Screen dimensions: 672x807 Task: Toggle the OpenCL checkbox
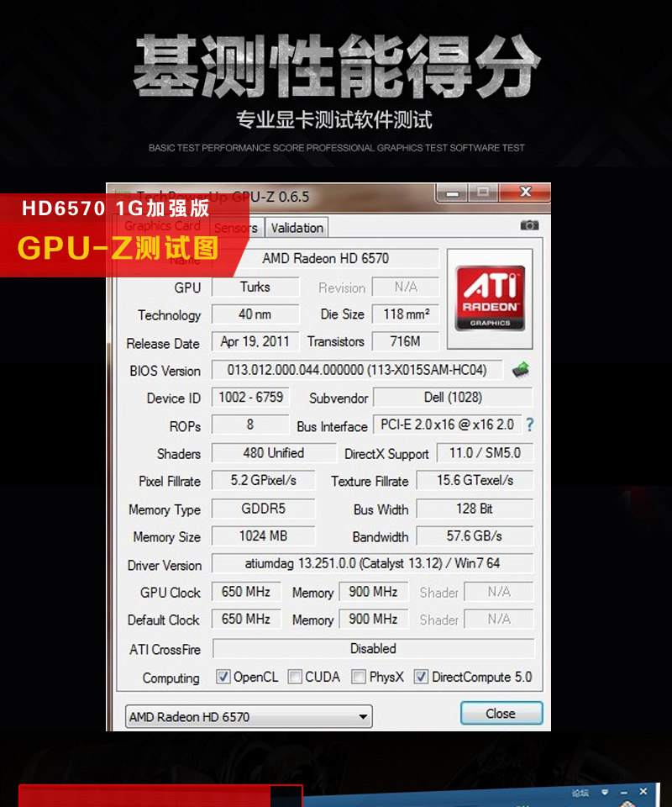[x=223, y=676]
